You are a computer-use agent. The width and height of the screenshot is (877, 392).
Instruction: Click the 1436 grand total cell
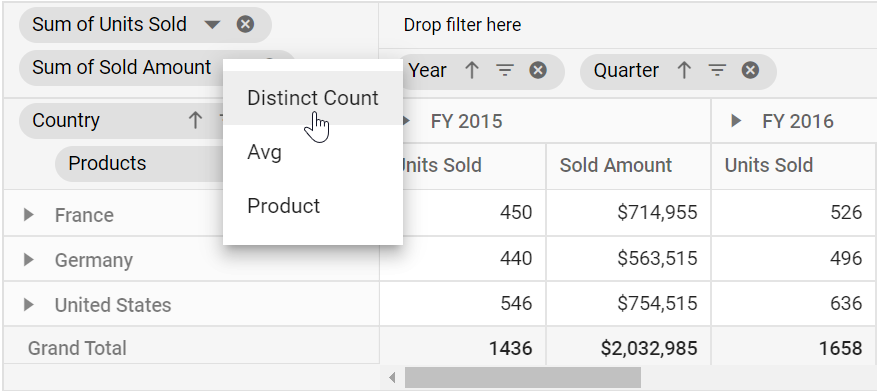(463, 347)
